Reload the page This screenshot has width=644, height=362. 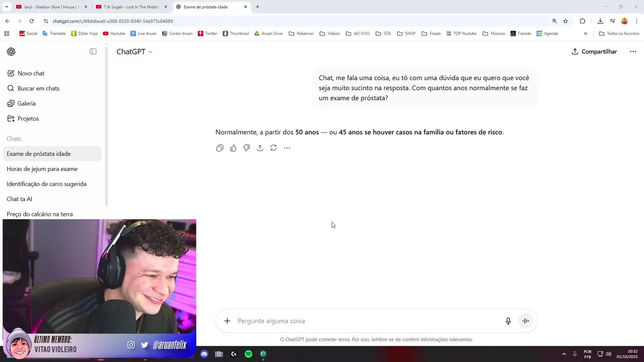tap(31, 21)
